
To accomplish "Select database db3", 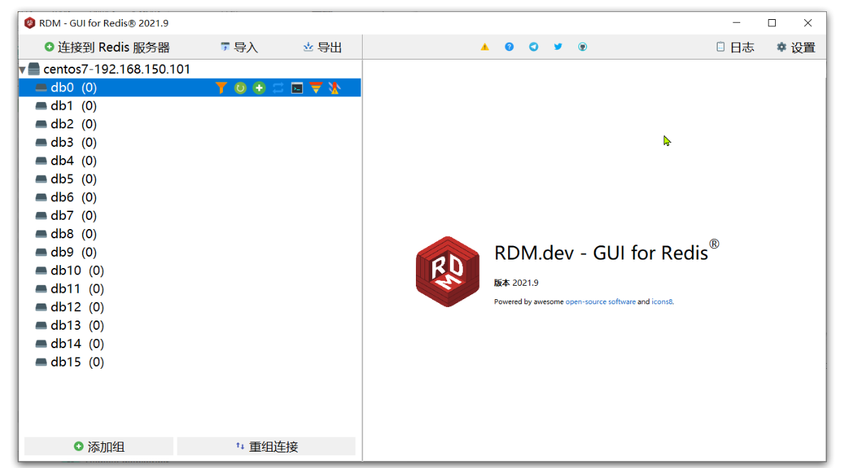I will point(190,143).
